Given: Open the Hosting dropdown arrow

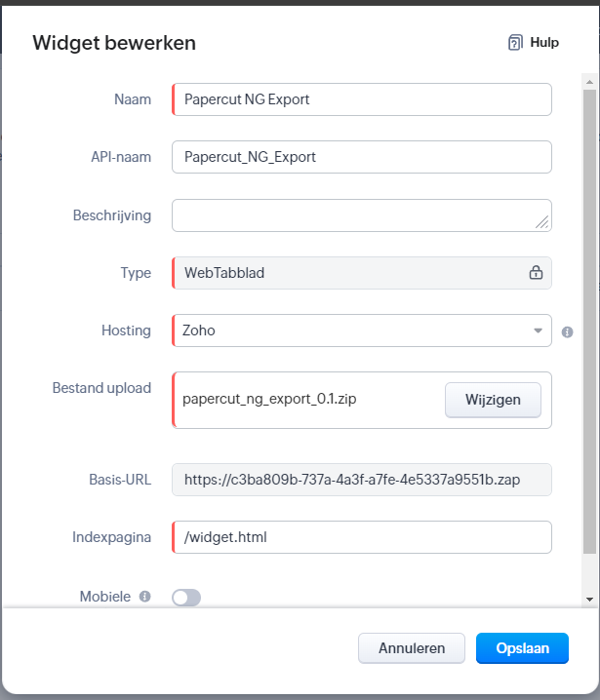Looking at the screenshot, I should (538, 331).
